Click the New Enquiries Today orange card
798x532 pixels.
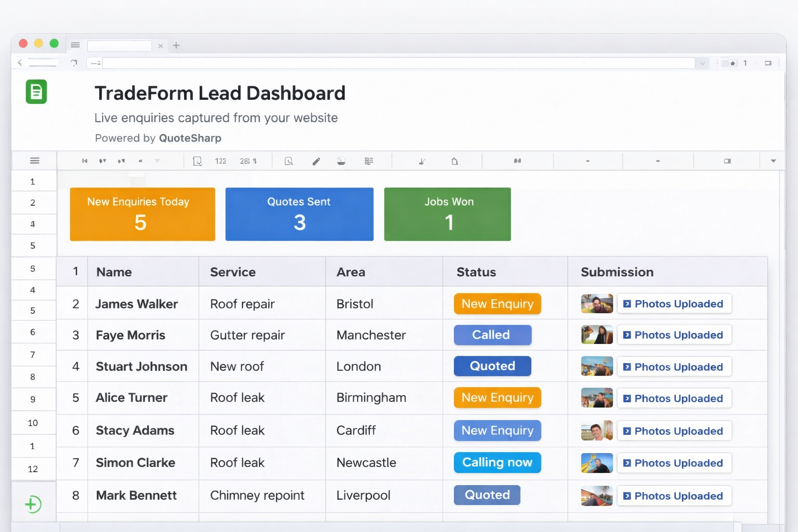click(x=142, y=214)
